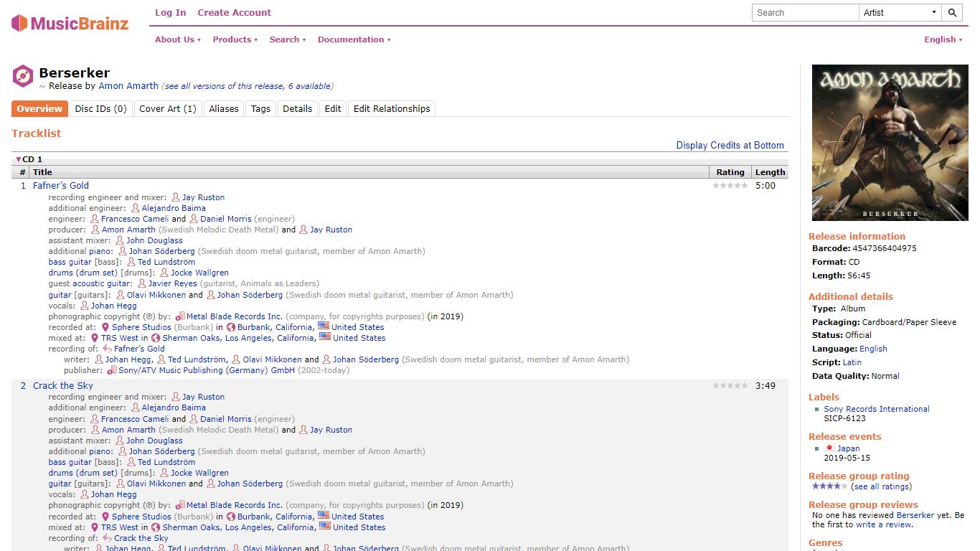The width and height of the screenshot is (980, 551).
Task: Click the MusicBrainz logo
Action: [x=70, y=23]
